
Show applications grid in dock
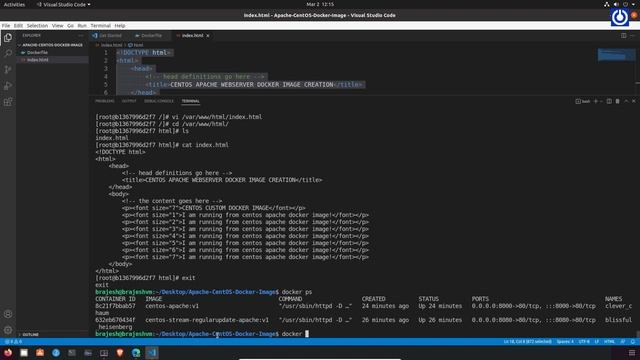[x=632, y=353]
